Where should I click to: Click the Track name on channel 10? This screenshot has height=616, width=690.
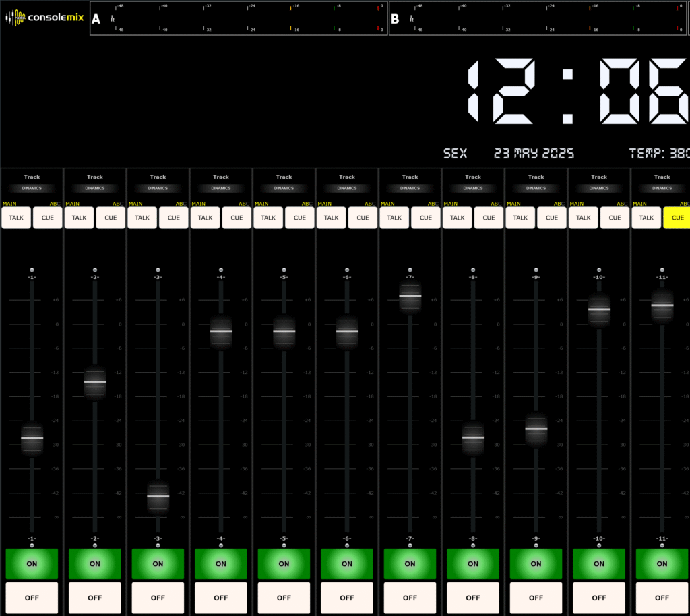pos(599,177)
